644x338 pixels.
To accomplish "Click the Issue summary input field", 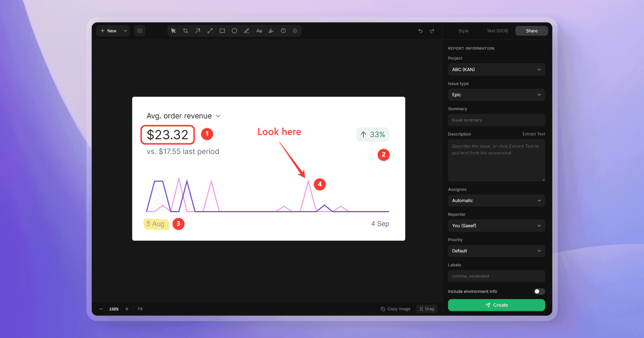I will (496, 120).
